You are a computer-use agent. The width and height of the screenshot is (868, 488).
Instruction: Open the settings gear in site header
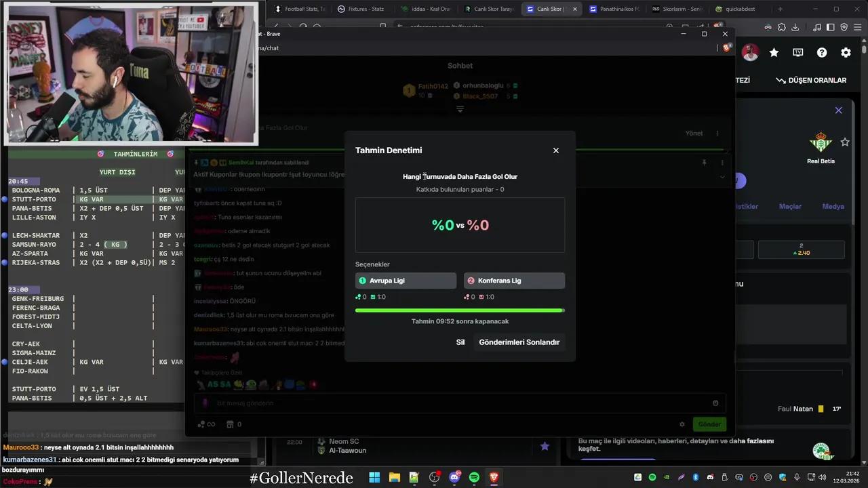(x=846, y=52)
